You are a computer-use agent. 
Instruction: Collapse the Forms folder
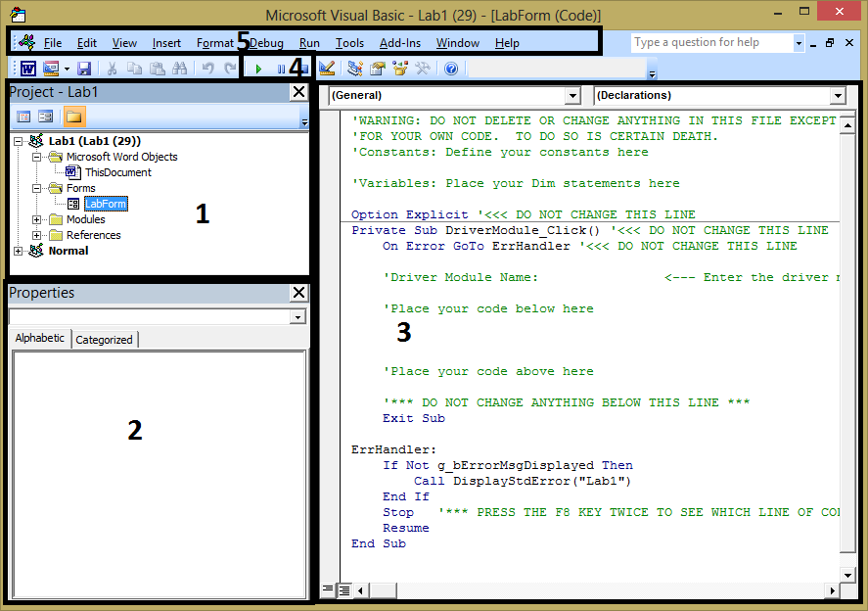click(x=36, y=188)
